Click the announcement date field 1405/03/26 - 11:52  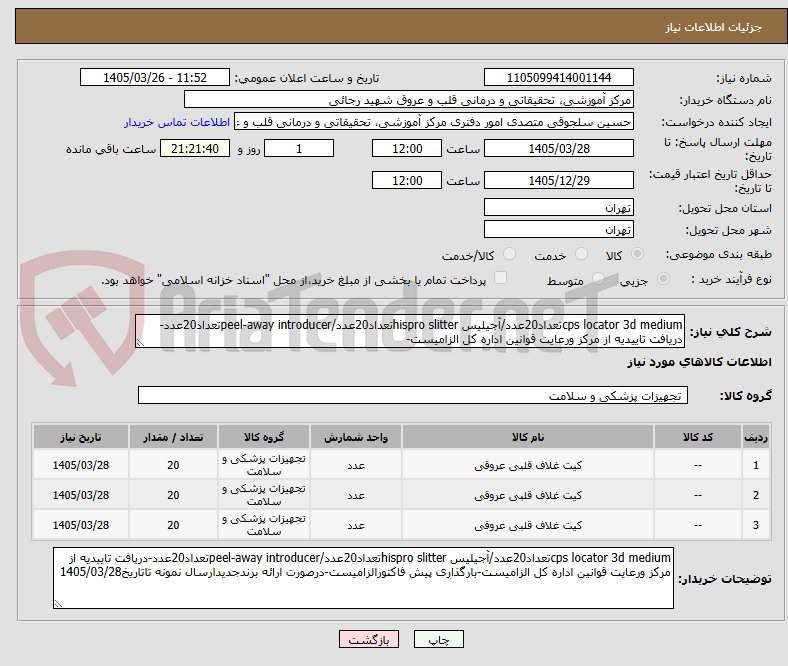coord(155,77)
